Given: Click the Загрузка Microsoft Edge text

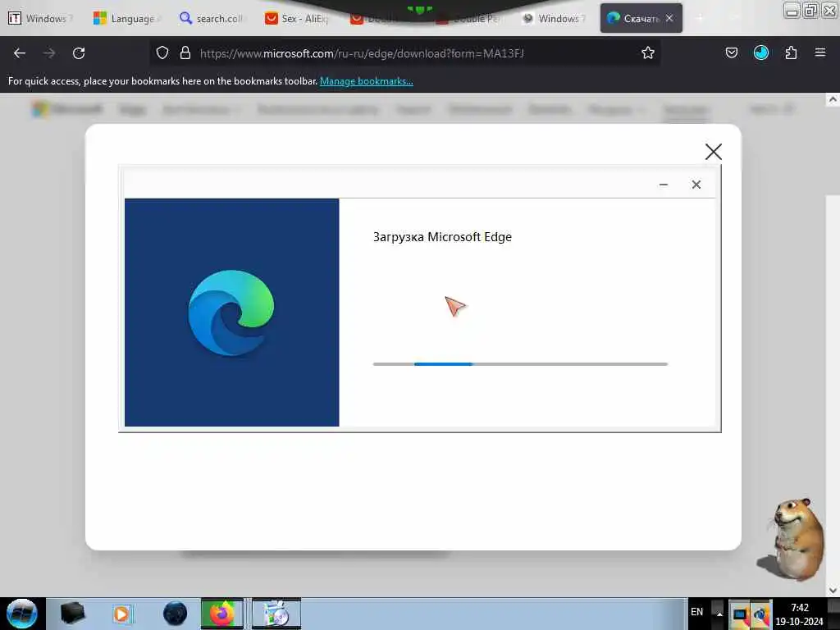Looking at the screenshot, I should click(442, 237).
